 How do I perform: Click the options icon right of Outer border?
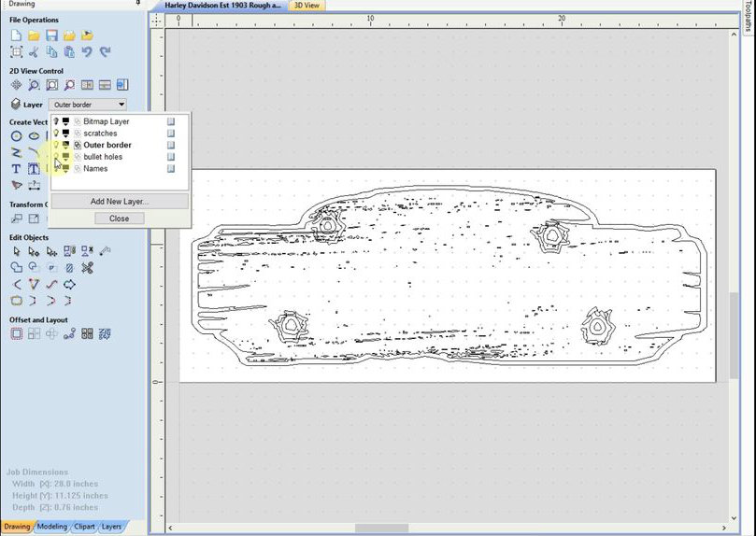(x=171, y=145)
